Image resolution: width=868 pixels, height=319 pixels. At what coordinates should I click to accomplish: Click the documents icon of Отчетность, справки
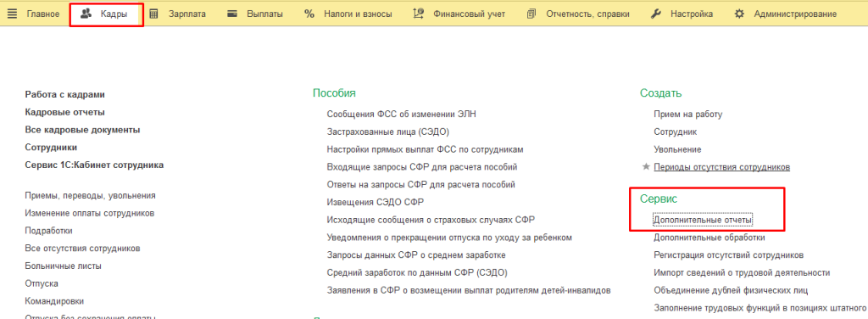531,14
